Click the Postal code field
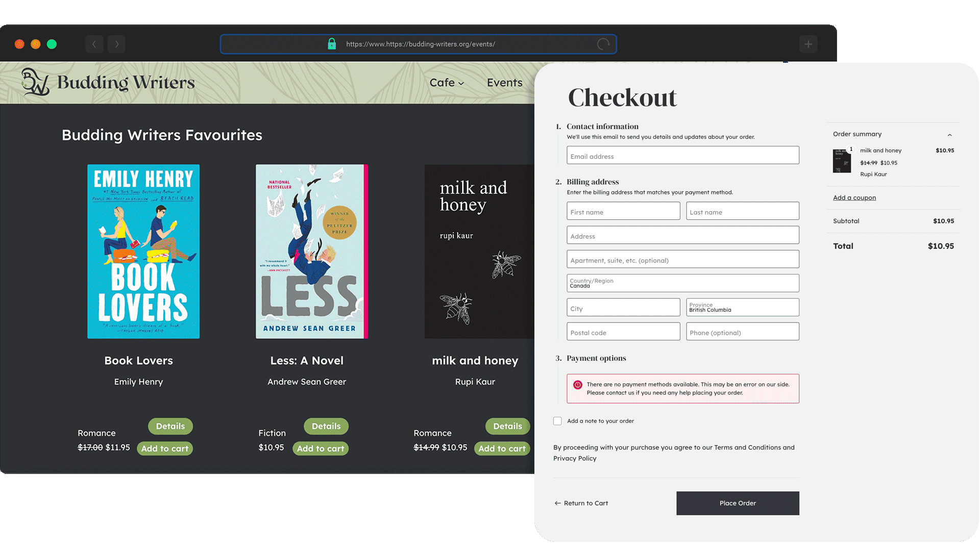This screenshot has height=551, width=980. [x=623, y=332]
